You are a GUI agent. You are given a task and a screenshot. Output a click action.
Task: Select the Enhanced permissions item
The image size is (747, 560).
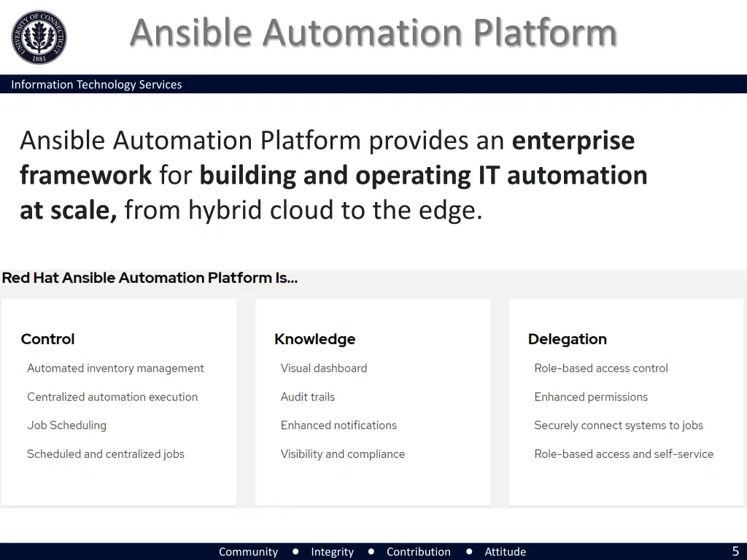pyautogui.click(x=591, y=397)
